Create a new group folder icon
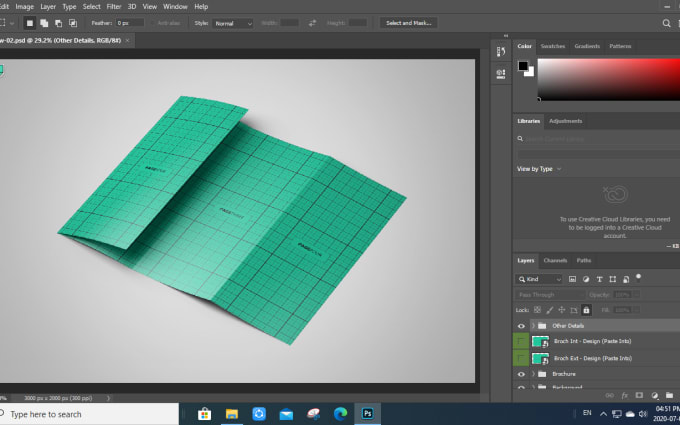The height and width of the screenshot is (425, 680). pos(670,395)
